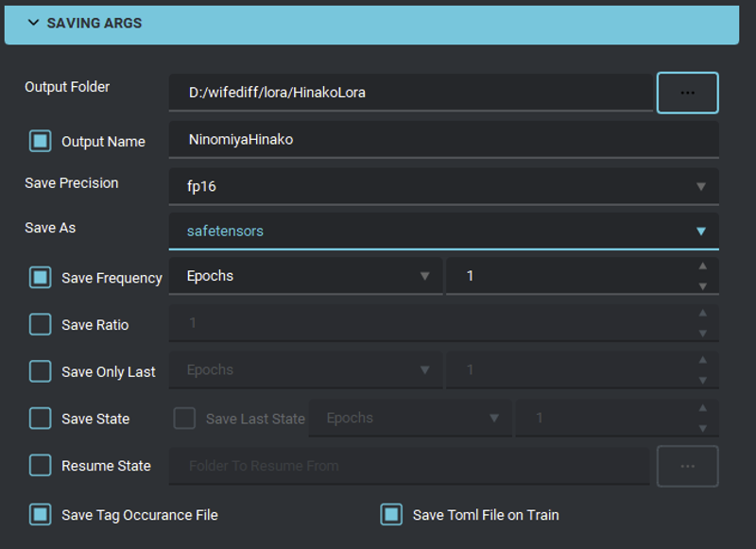
Task: Uncheck Save Tag Occurance File
Action: (40, 515)
